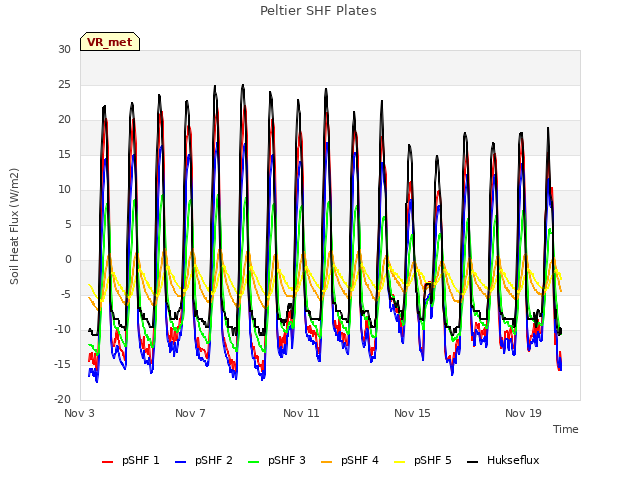Click the Nov 3 x-axis label
This screenshot has width=640, height=480.
tap(79, 413)
